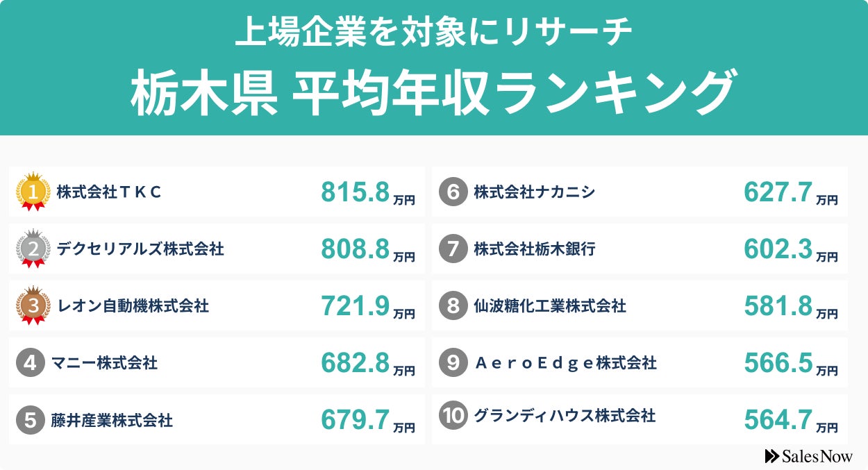Click the 627.7 万円 salary figure
The height and width of the screenshot is (470, 868).
[790, 192]
